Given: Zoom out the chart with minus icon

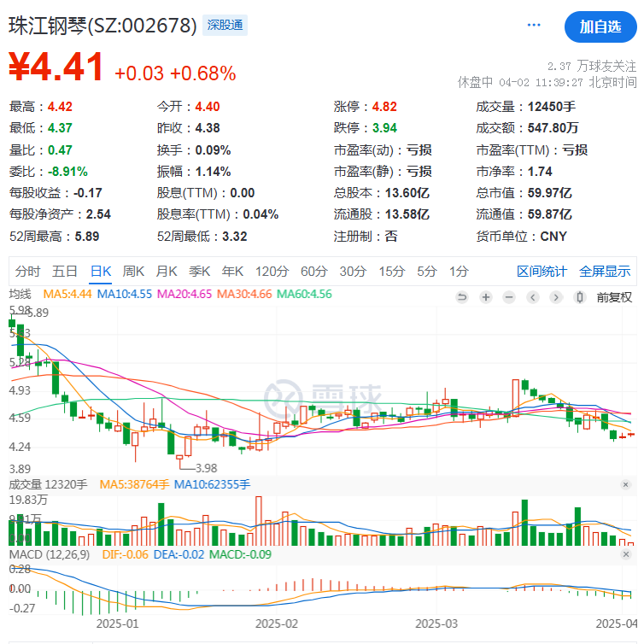Looking at the screenshot, I should click(x=509, y=297).
